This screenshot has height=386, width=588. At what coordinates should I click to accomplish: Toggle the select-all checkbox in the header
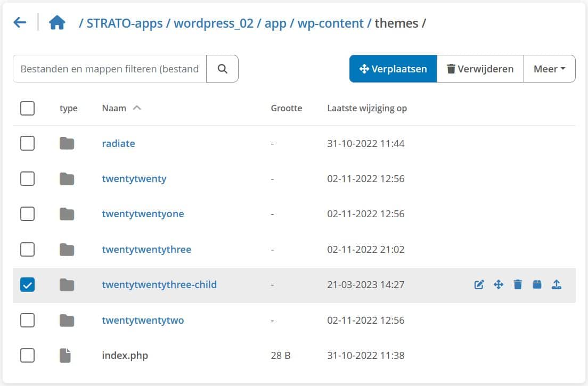[27, 108]
